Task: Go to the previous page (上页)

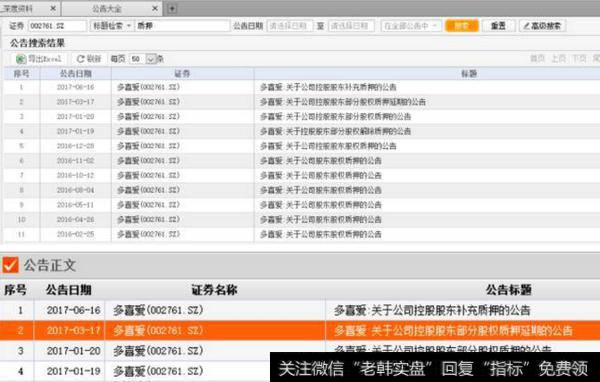Action: click(x=558, y=59)
